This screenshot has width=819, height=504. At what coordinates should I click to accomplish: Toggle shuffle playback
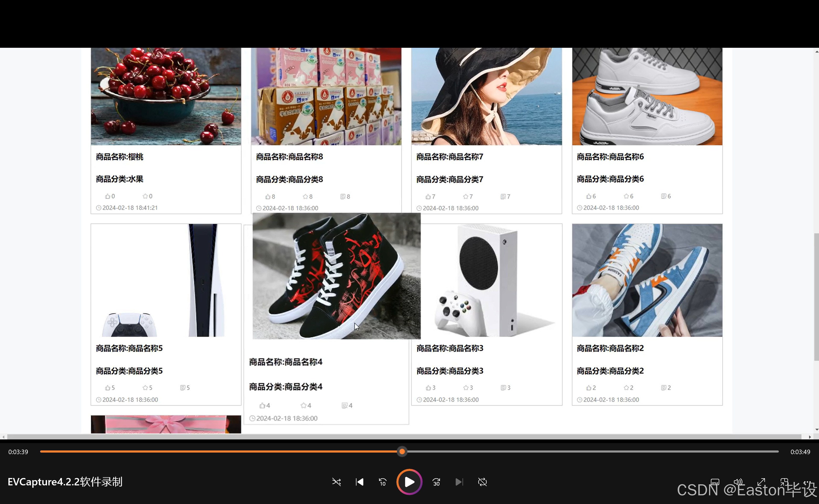point(336,482)
